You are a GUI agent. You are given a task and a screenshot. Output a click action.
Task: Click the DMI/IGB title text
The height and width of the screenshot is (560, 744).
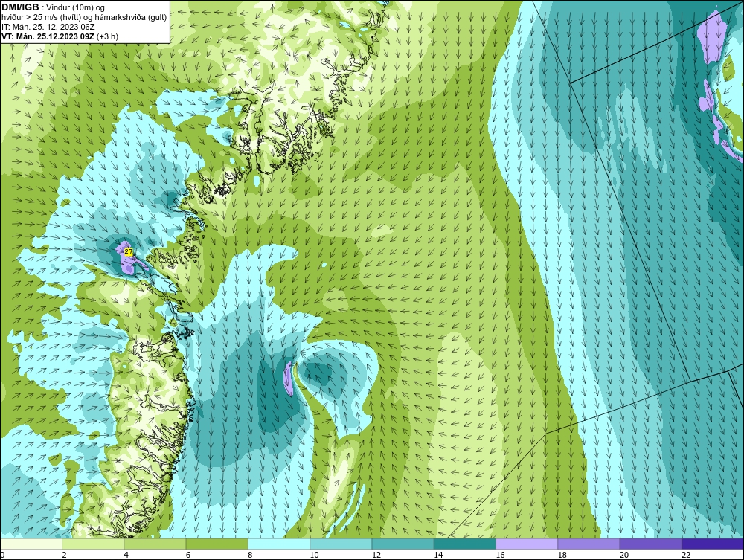click(20, 7)
